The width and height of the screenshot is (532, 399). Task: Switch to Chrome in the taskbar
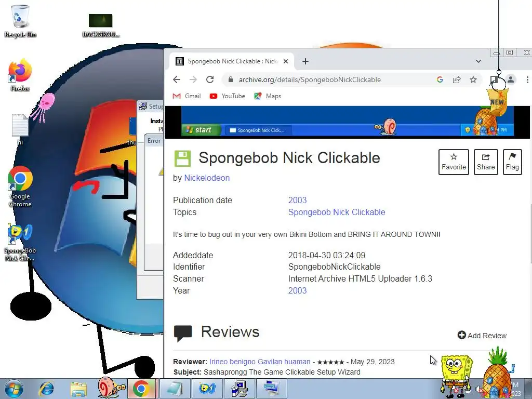pyautogui.click(x=141, y=389)
